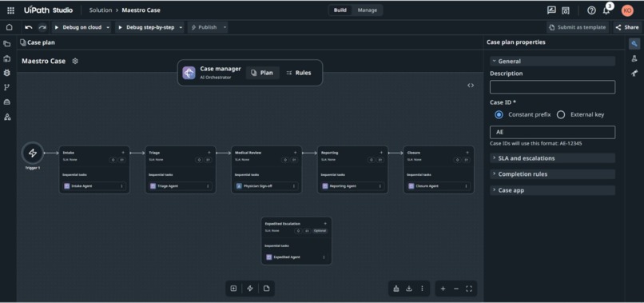Select the Expedited Agent task
644x303 pixels.
[x=296, y=257]
